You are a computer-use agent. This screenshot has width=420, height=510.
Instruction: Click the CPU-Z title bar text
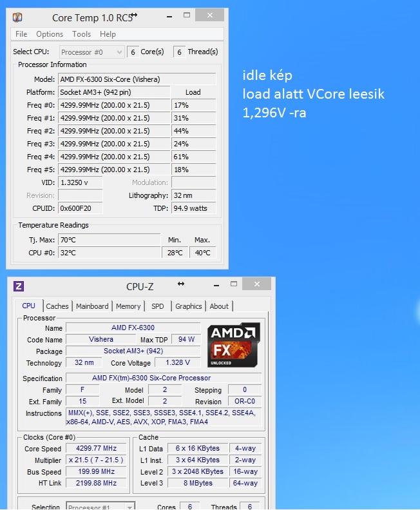point(140,287)
